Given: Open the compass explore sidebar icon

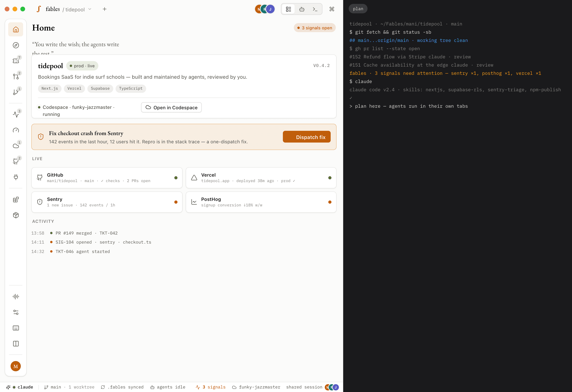Looking at the screenshot, I should 16,45.
